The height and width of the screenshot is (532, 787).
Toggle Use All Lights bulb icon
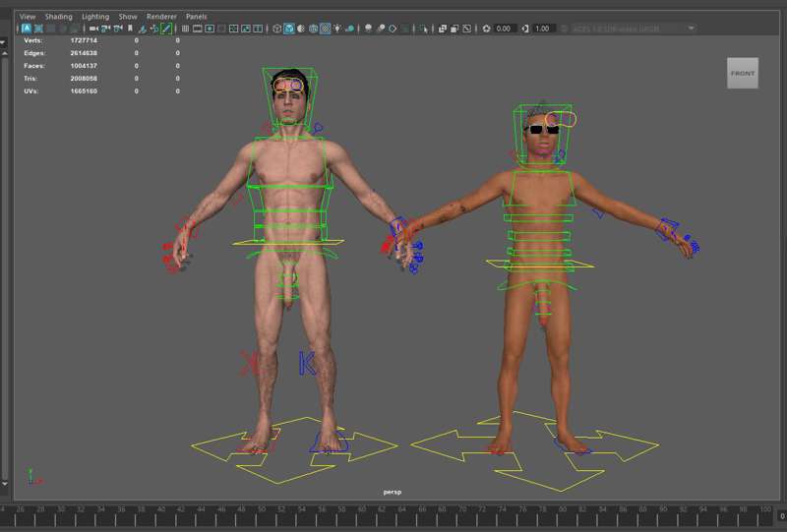(337, 29)
